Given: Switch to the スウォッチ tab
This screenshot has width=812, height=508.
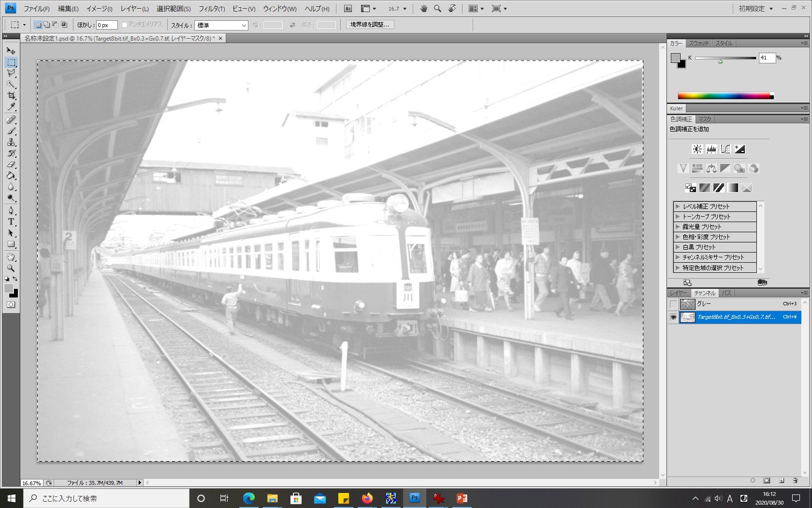Looking at the screenshot, I should [x=698, y=44].
